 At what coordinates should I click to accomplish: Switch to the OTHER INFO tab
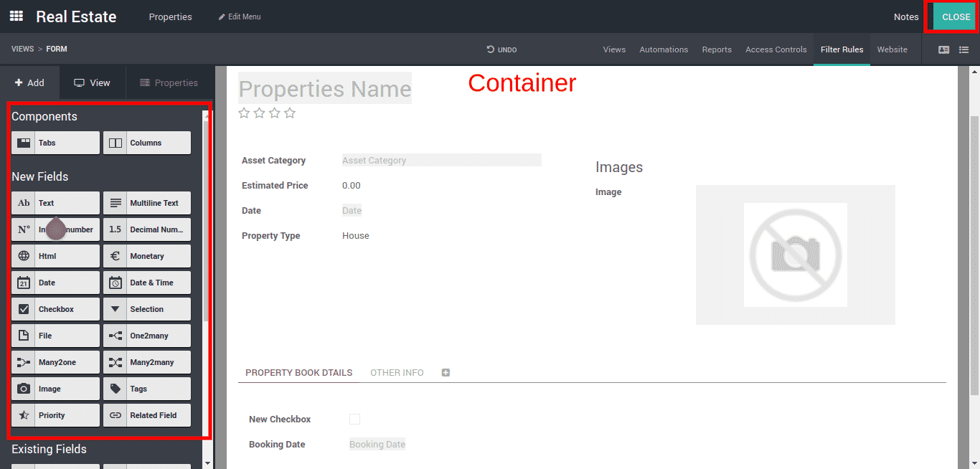[x=397, y=373]
